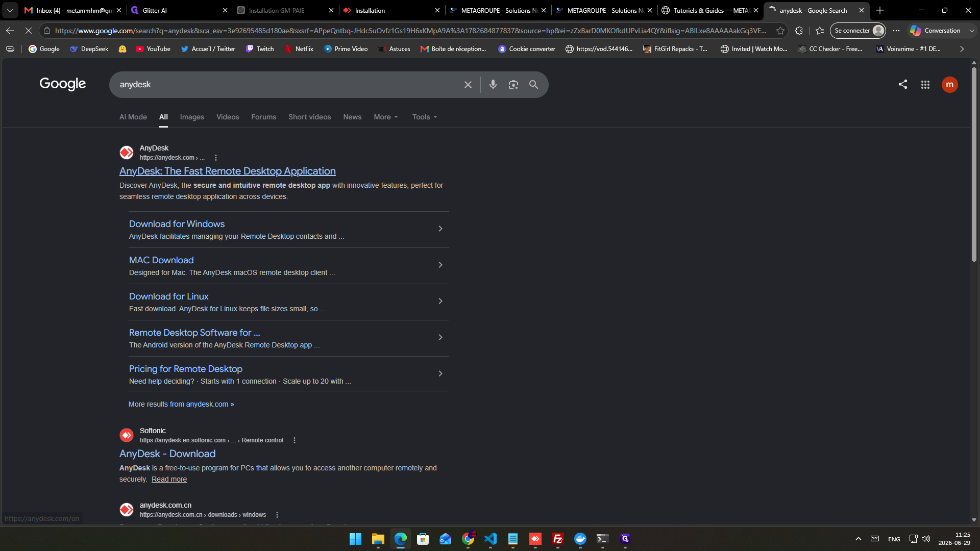Open Netflix bookmark
Viewport: 980px width, 551px height.
[x=299, y=49]
